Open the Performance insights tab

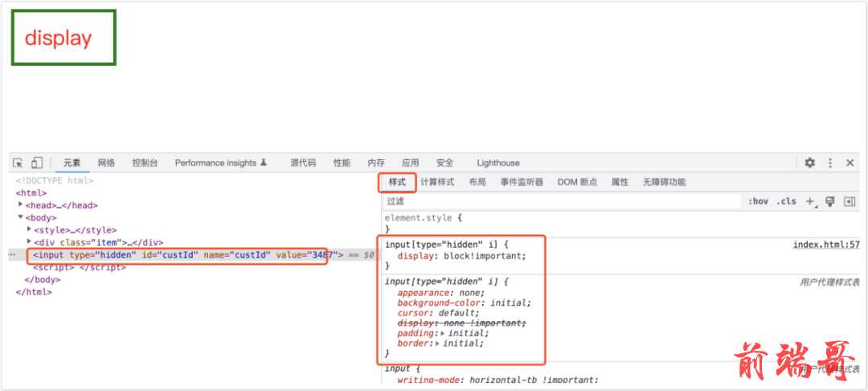tap(221, 163)
